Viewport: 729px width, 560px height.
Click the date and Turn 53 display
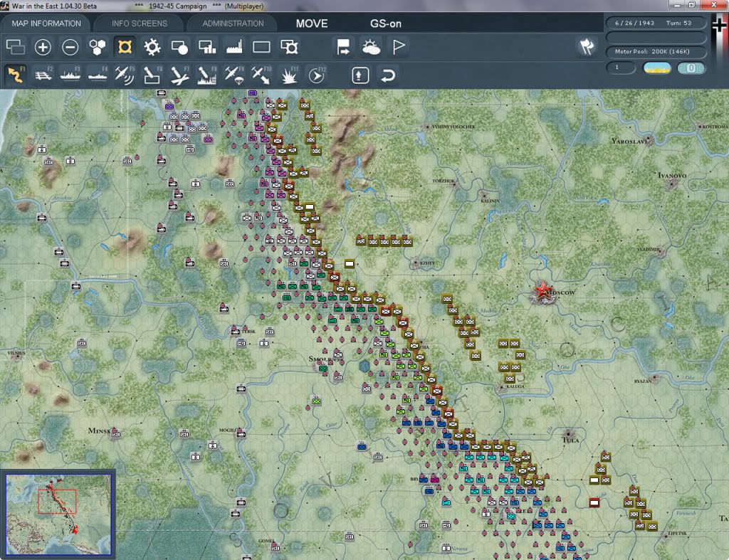pyautogui.click(x=656, y=23)
